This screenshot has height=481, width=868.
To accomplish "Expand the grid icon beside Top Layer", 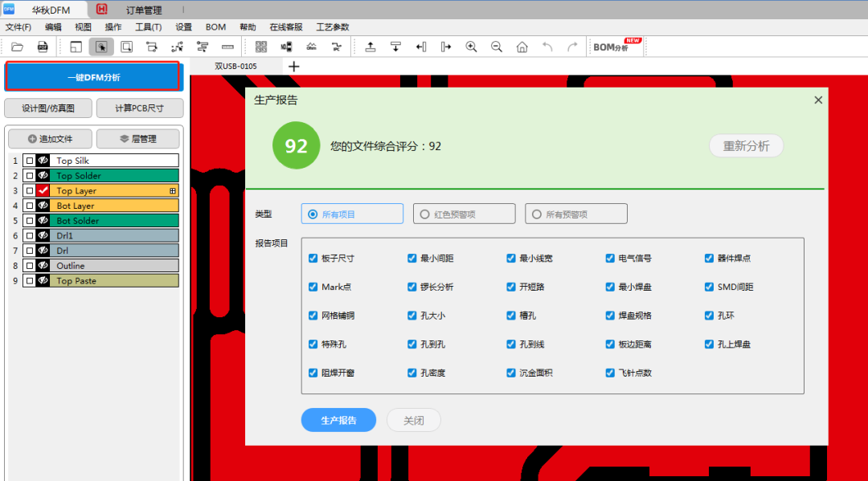I will coord(174,190).
